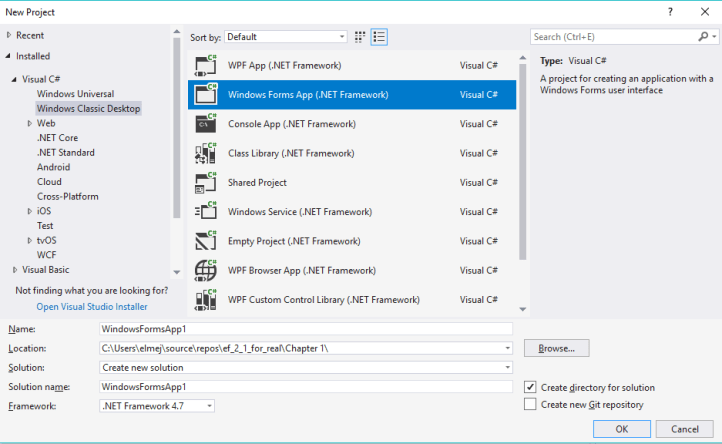The image size is (722, 444).
Task: Click the Class Library template icon
Action: pos(205,153)
